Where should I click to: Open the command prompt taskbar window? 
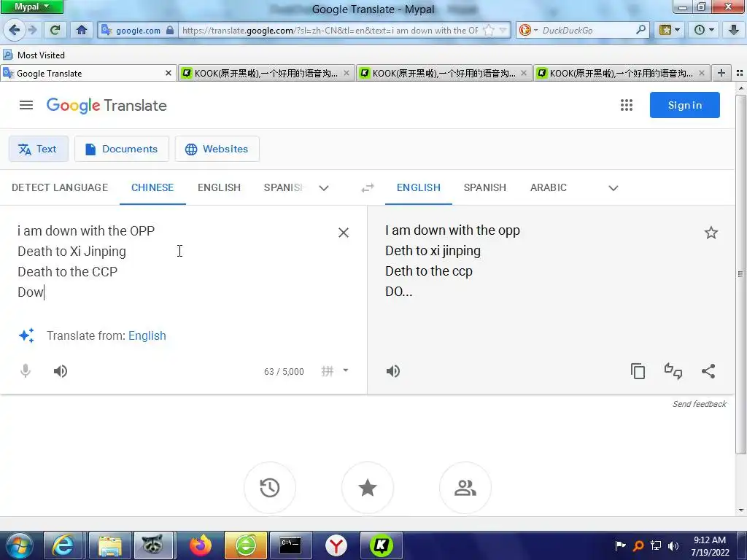(290, 545)
